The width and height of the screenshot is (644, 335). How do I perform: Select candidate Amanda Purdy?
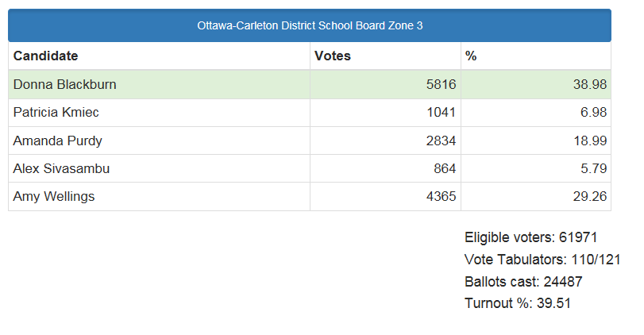(58, 141)
